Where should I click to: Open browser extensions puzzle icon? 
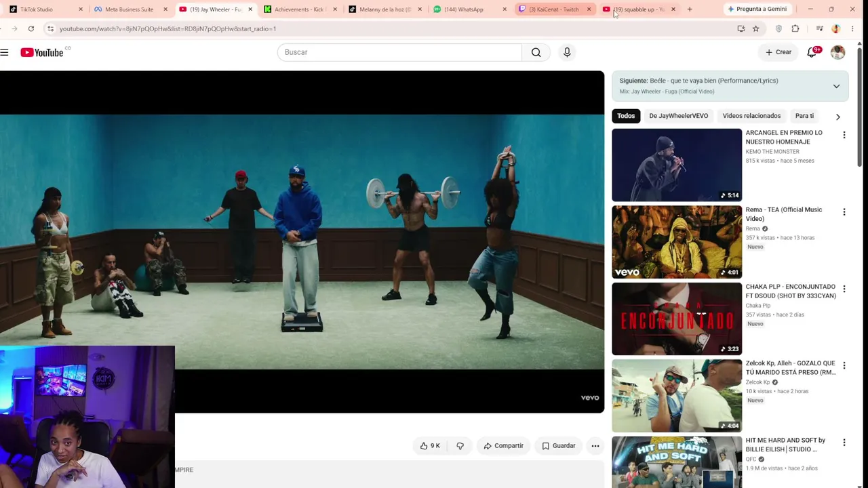(x=795, y=28)
